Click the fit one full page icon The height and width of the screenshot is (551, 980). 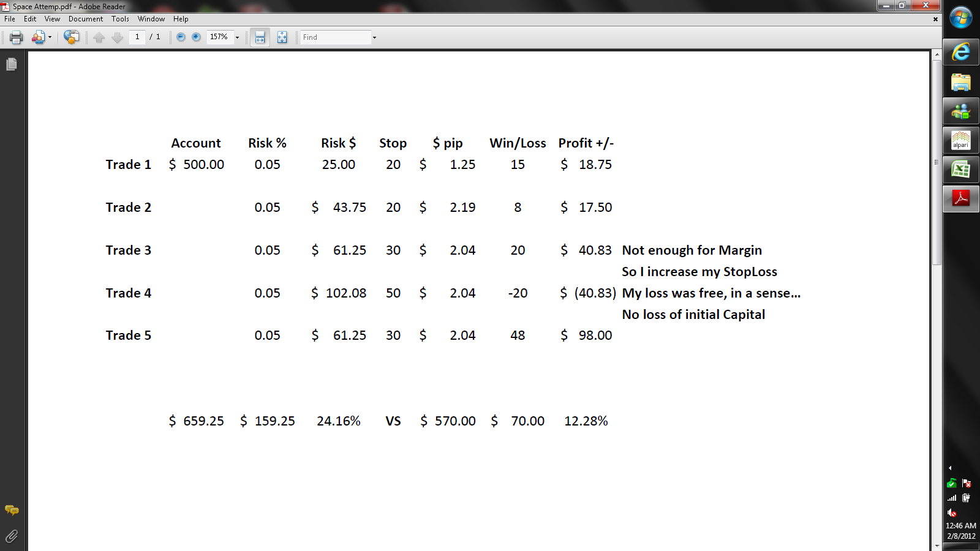tap(282, 37)
